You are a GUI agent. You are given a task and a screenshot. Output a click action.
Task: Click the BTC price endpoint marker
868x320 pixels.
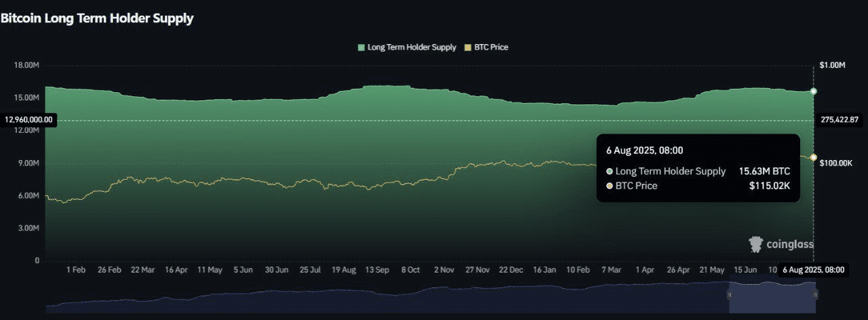click(x=814, y=157)
